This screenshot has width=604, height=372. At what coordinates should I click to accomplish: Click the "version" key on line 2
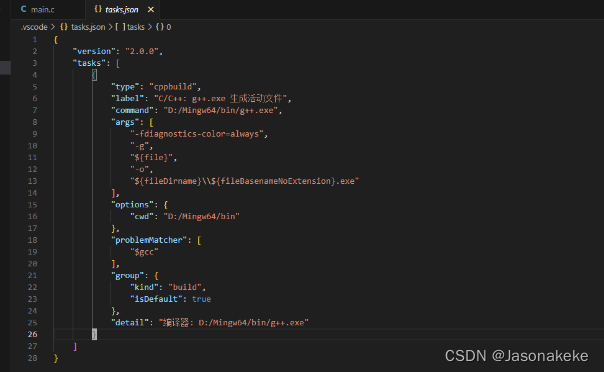point(94,51)
